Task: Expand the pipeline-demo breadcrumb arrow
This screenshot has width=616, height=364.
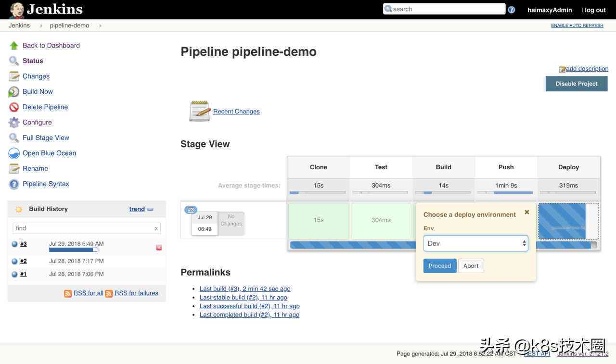Action: tap(100, 26)
